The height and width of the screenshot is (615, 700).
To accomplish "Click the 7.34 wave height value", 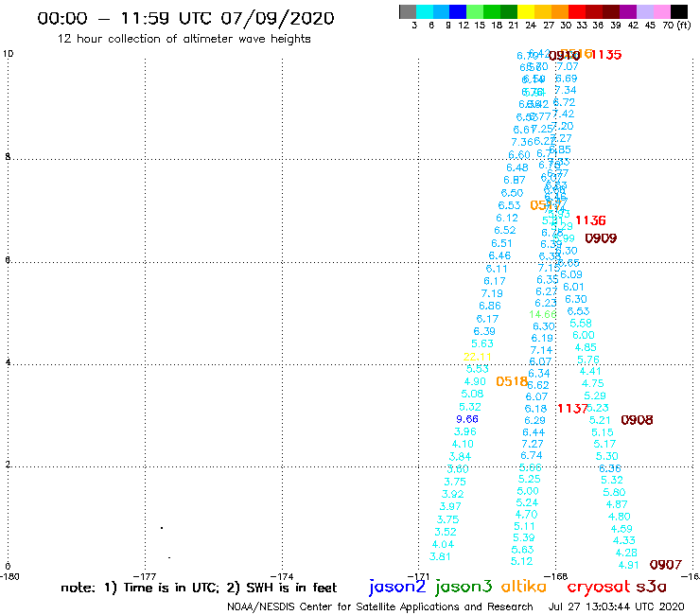I will pos(566,91).
